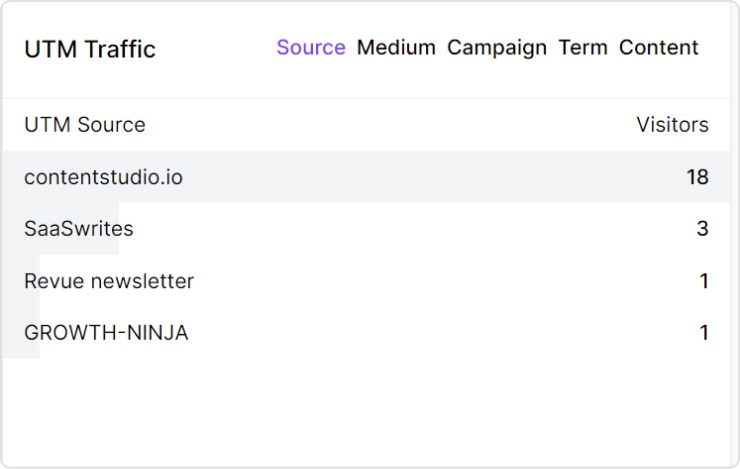The width and height of the screenshot is (740, 469).
Task: Click the SaaSwrites visitor count 3
Action: tap(702, 229)
